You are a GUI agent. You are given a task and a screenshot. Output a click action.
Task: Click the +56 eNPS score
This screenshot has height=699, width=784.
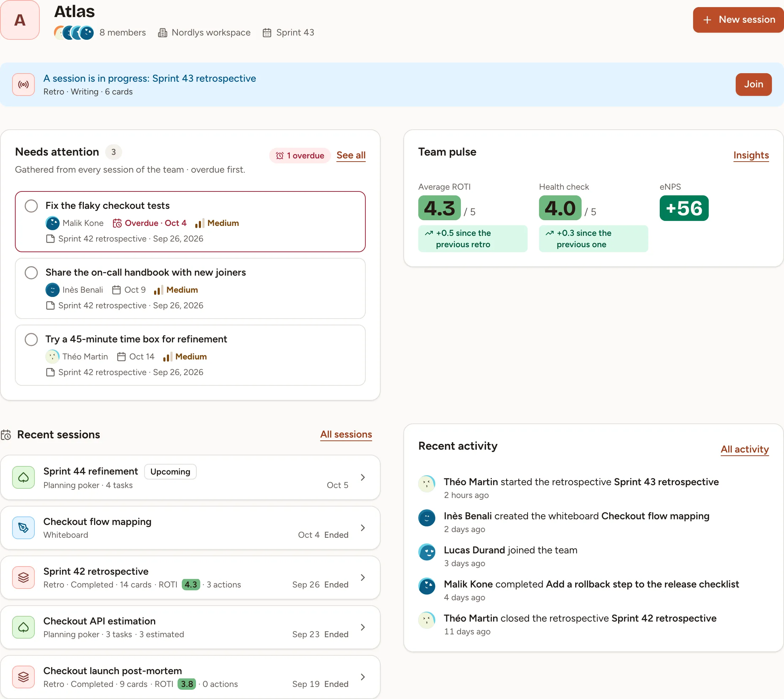pyautogui.click(x=684, y=208)
